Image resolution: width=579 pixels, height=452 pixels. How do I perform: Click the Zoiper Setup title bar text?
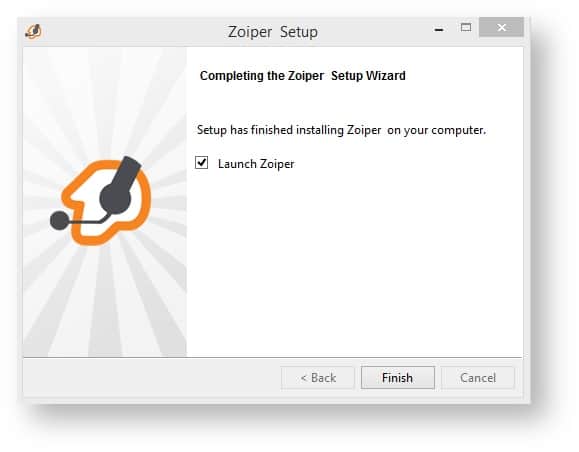(273, 32)
